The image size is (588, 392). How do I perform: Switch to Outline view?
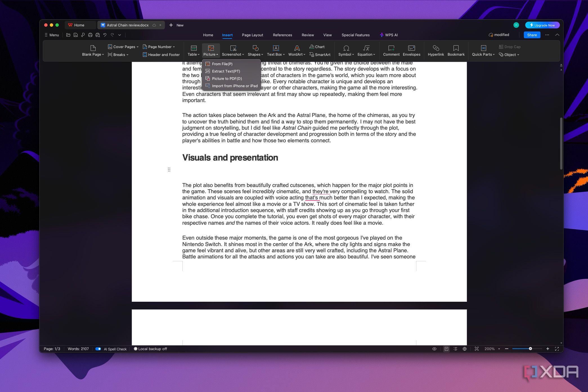pos(455,349)
